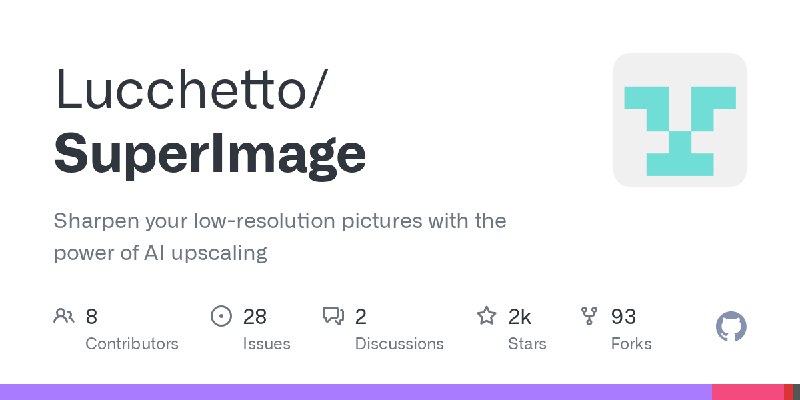Click the fork icon
Image resolution: width=800 pixels, height=400 pixels.
pos(590,317)
